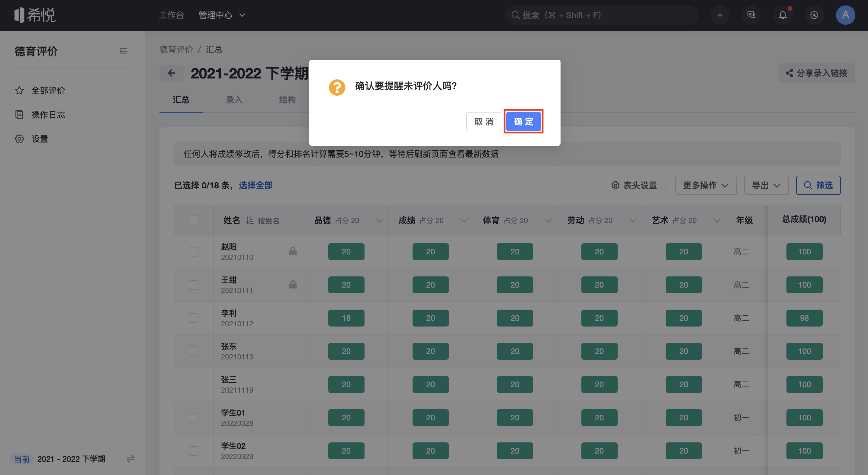868x475 pixels.
Task: Click the 筛选 filter button
Action: click(x=818, y=186)
